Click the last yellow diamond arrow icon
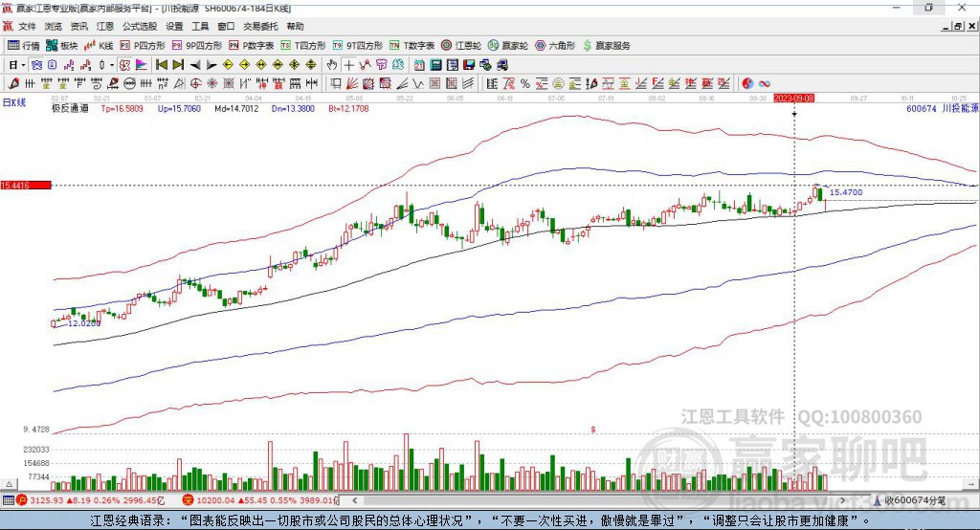 click(311, 65)
